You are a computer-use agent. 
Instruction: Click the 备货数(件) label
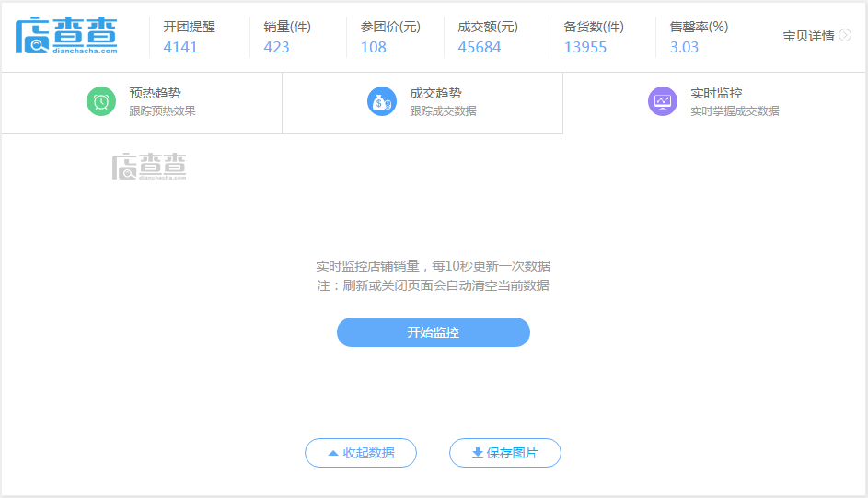594,27
